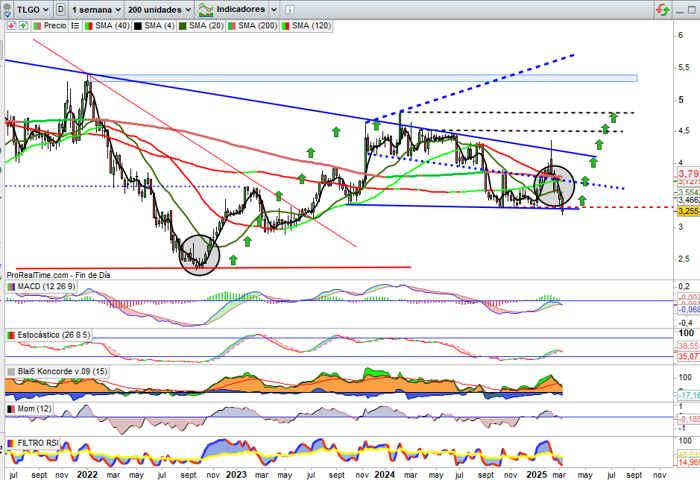
Task: Click the Estocástico color icon
Action: click(11, 335)
